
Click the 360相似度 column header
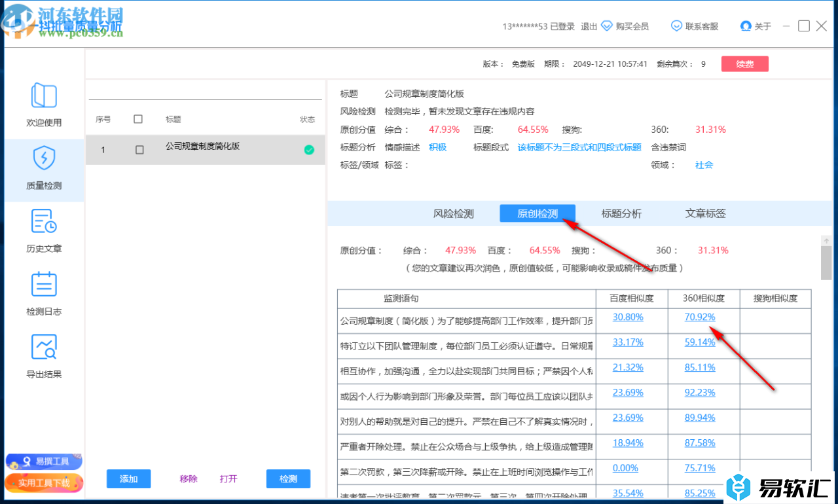pos(704,298)
